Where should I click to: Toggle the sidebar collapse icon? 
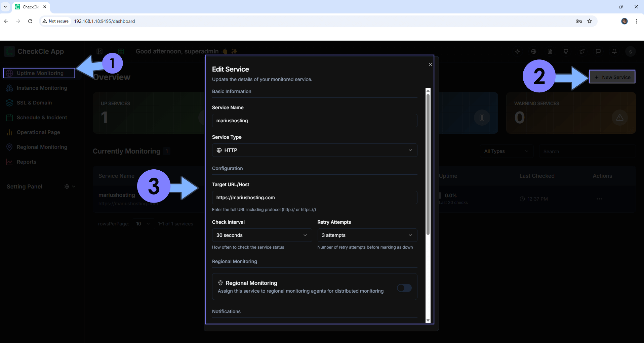(99, 51)
